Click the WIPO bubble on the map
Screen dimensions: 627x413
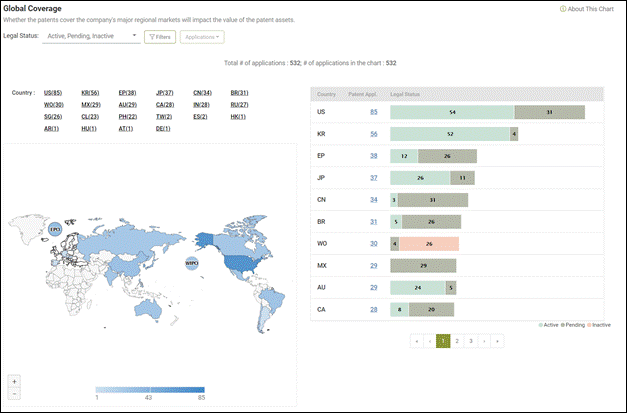coord(192,263)
